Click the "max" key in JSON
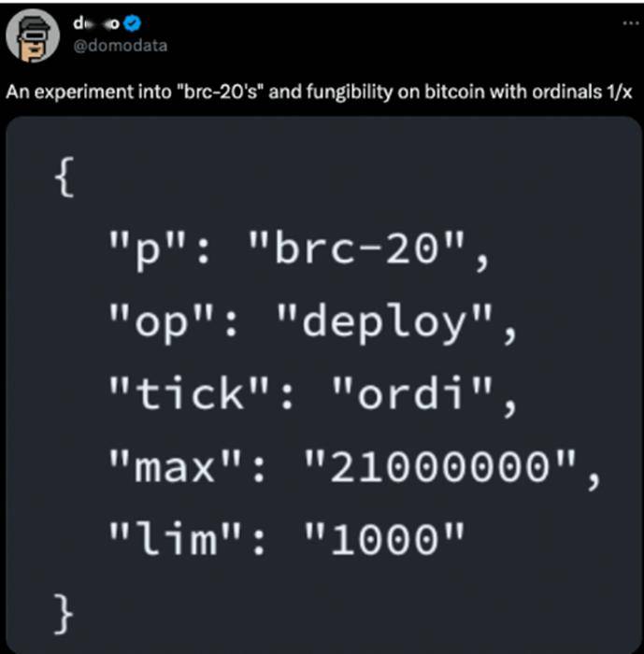Image resolution: width=644 pixels, height=654 pixels. tap(174, 465)
